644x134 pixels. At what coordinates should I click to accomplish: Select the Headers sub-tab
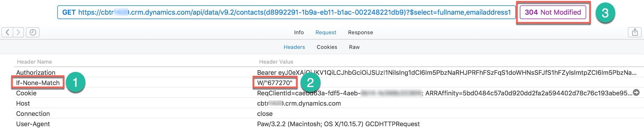[x=294, y=47]
